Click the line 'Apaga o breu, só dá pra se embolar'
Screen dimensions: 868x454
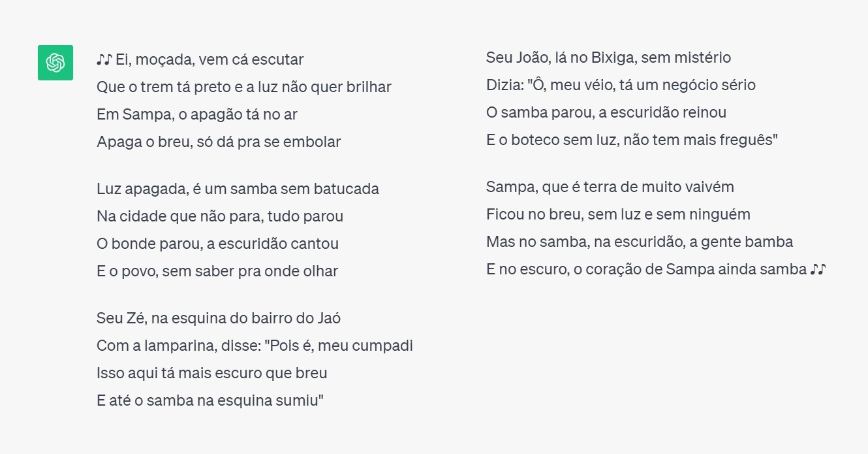(x=219, y=142)
